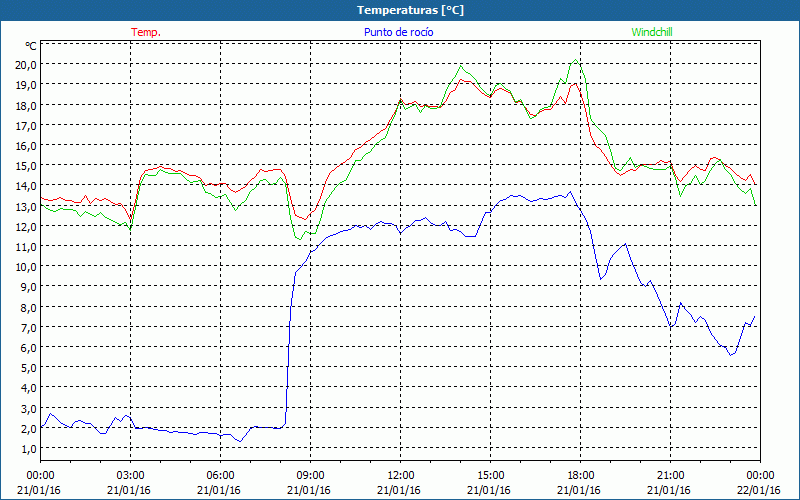Click the 21/01/16 date under 18:00
The height and width of the screenshot is (500, 800).
click(x=579, y=490)
